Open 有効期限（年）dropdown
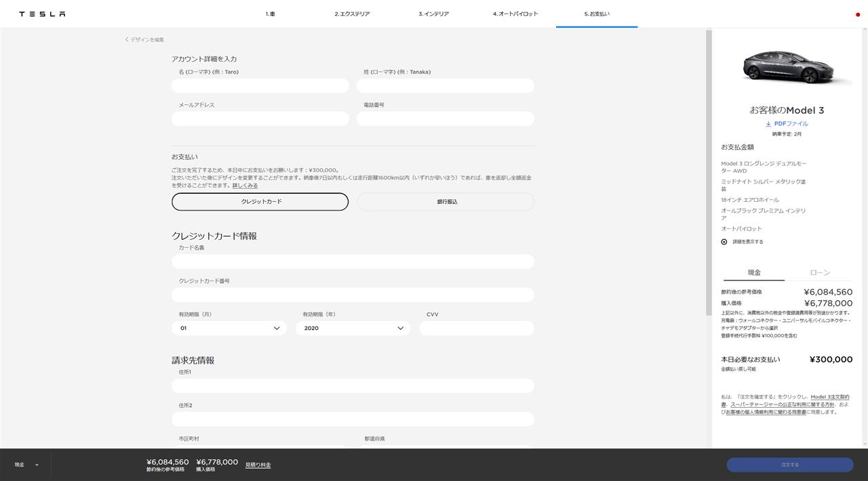The image size is (868, 481). (353, 328)
